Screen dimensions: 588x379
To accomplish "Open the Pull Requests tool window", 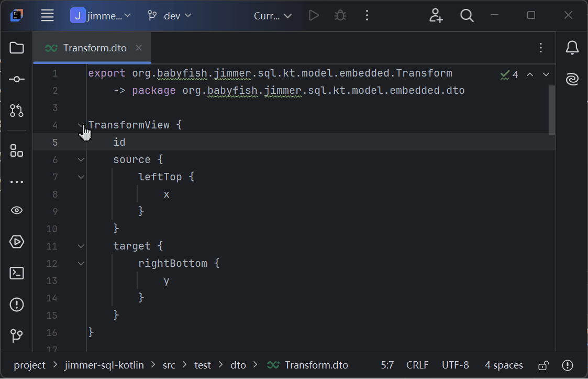I will (x=17, y=111).
